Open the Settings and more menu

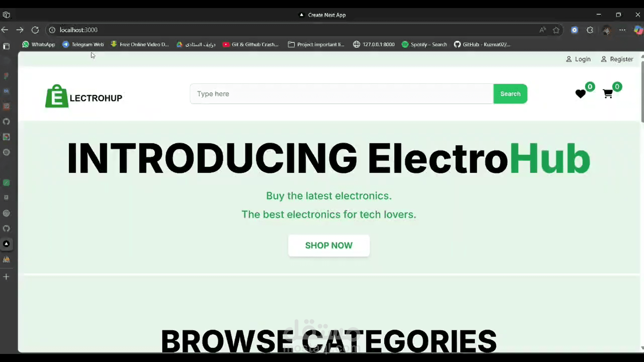coord(623,30)
